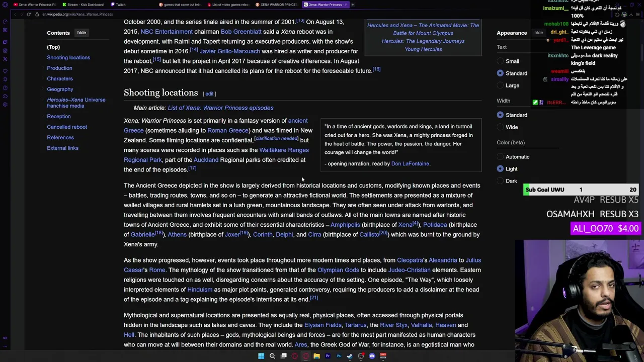Open Task View on the taskbar
Image resolution: width=644 pixels, height=362 pixels.
point(284,356)
